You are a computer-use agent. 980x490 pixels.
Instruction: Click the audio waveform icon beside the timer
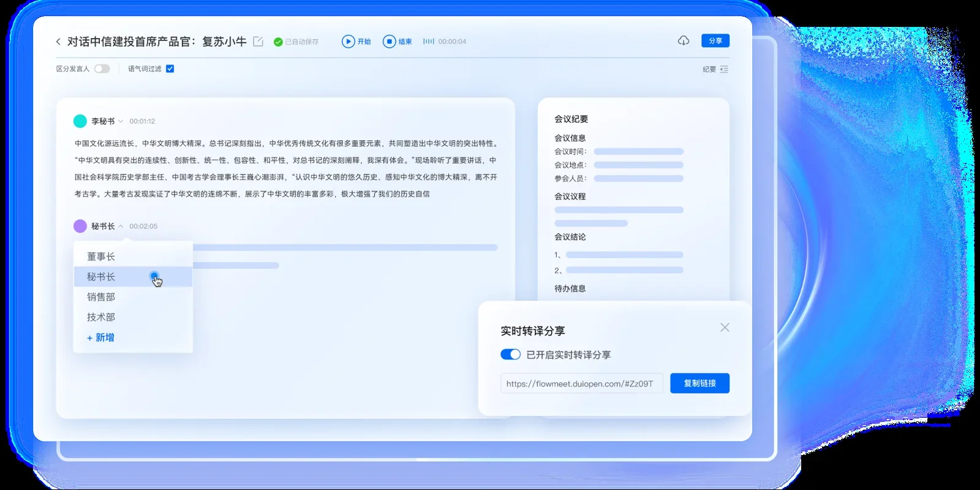pyautogui.click(x=429, y=42)
